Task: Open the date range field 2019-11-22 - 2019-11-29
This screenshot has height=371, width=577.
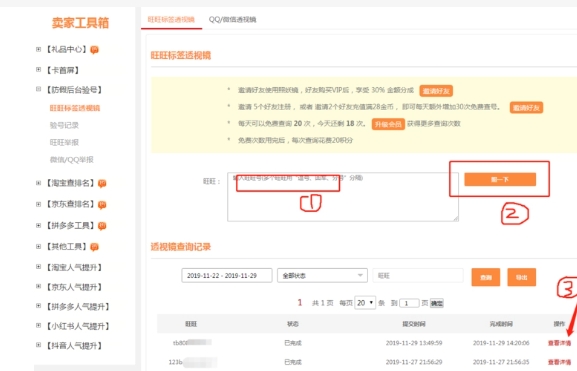Action: click(x=227, y=275)
